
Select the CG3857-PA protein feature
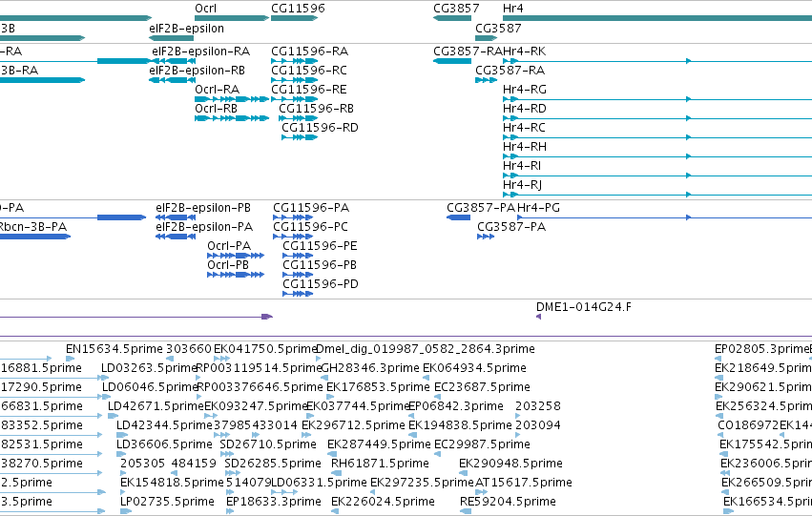coord(458,217)
